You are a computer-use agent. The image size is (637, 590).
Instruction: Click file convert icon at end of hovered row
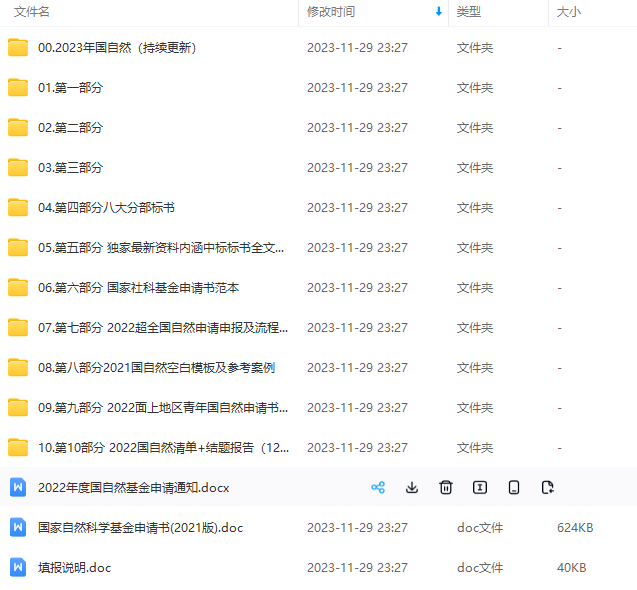click(548, 487)
